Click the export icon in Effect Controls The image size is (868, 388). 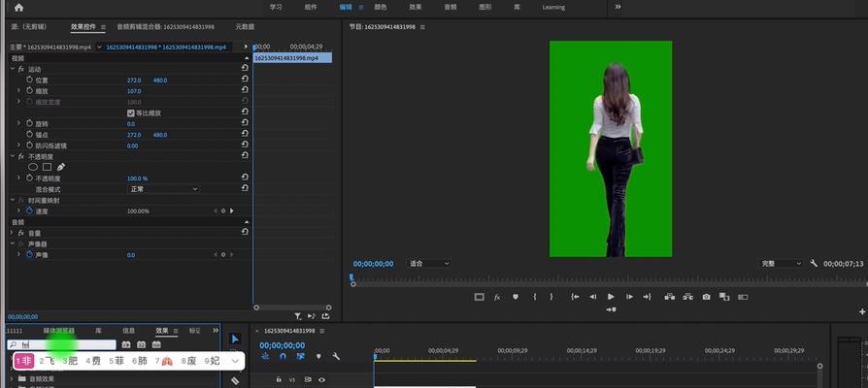point(325,316)
